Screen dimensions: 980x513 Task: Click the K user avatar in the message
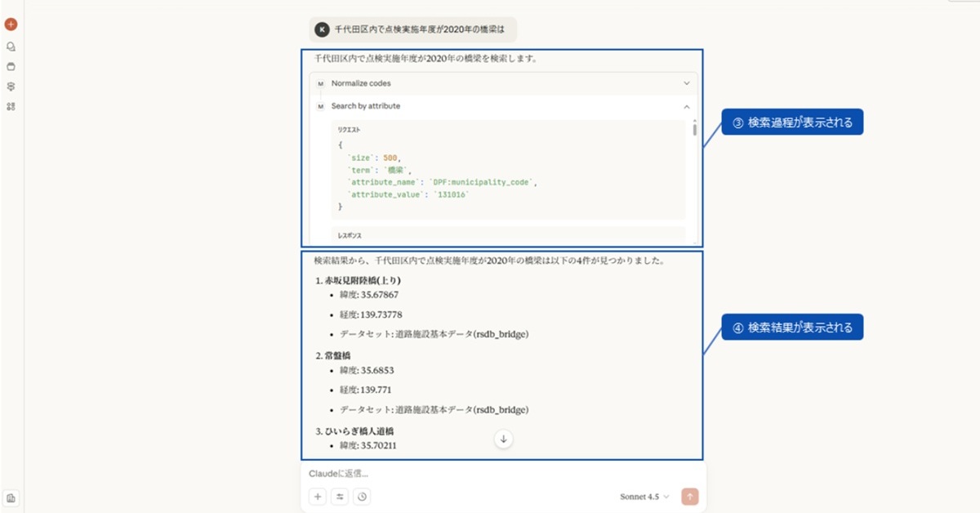click(323, 29)
